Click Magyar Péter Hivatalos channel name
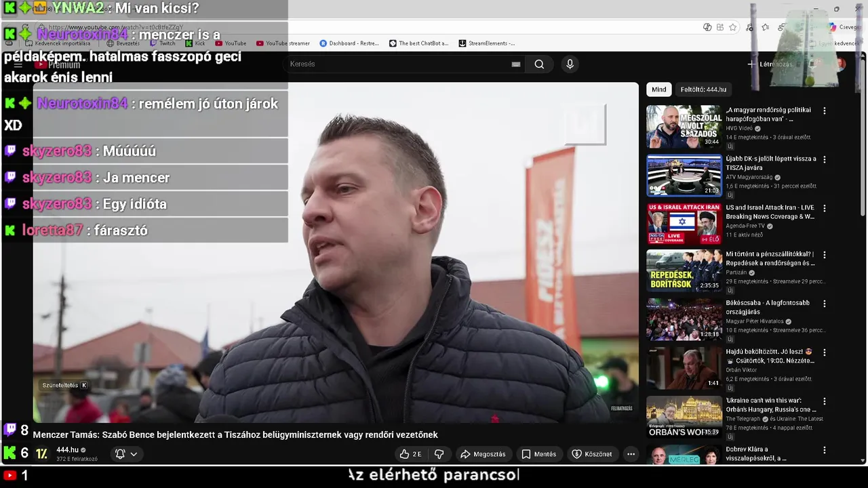This screenshot has width=868, height=488. coord(755,321)
